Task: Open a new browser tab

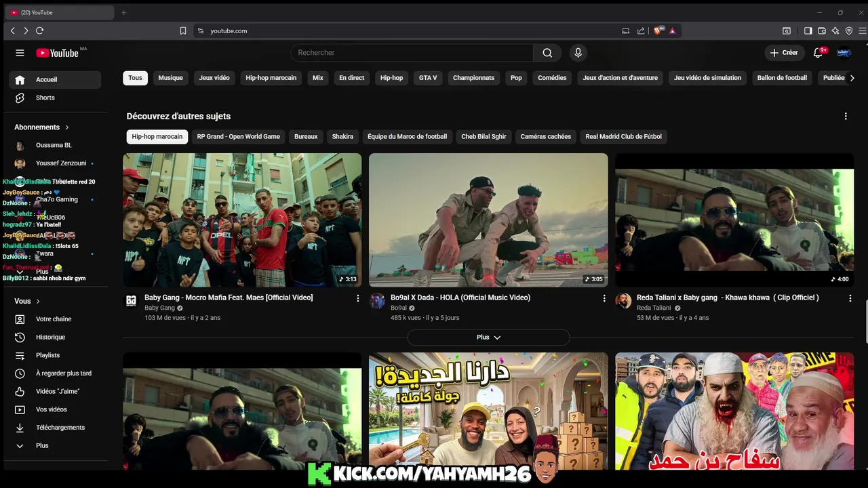Action: (123, 12)
